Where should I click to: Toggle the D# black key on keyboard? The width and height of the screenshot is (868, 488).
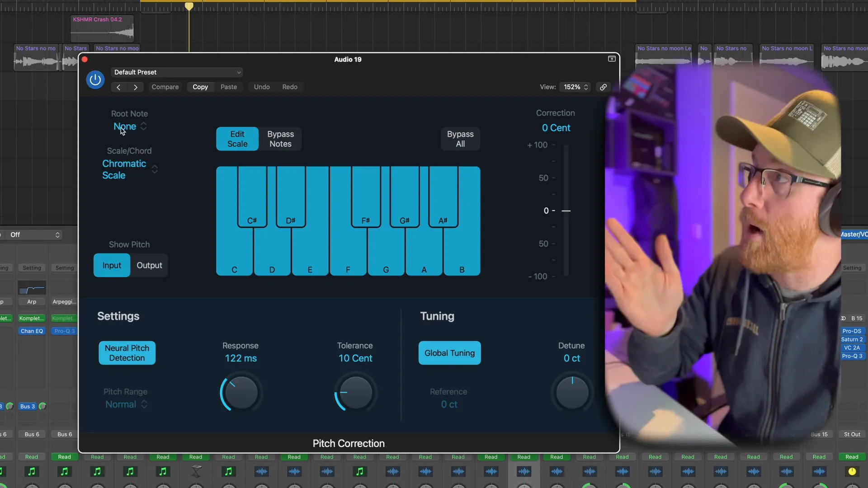291,197
